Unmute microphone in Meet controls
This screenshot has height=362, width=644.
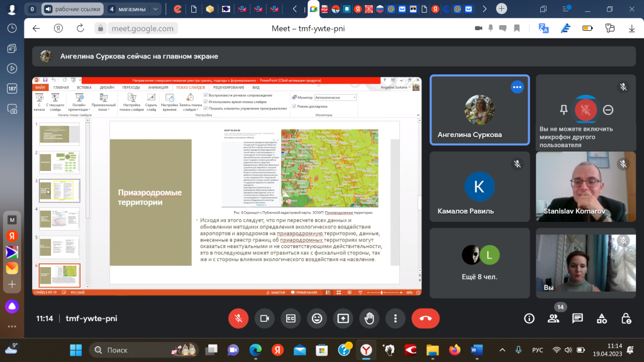coord(238,319)
